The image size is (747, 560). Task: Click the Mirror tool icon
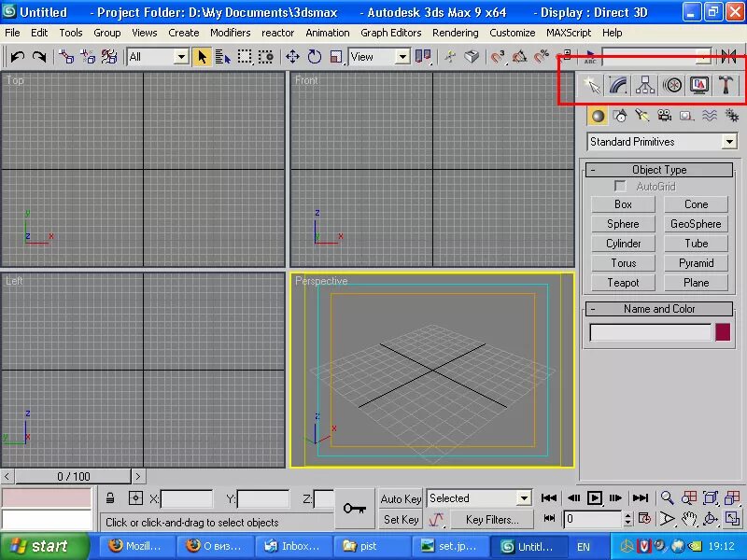[729, 57]
